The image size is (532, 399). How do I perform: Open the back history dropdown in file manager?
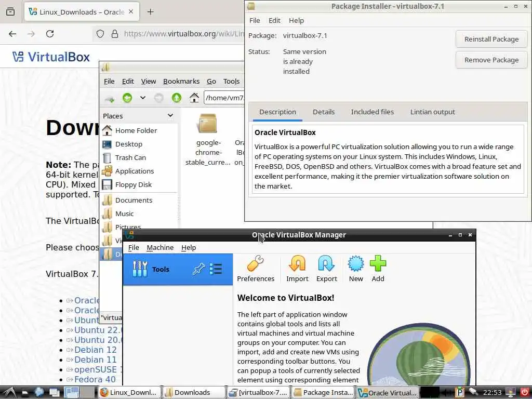click(143, 98)
